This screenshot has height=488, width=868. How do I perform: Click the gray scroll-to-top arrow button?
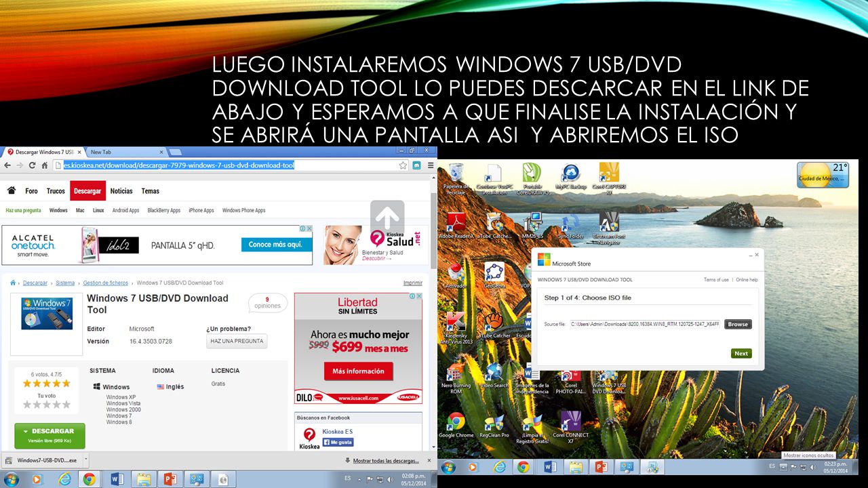point(387,218)
